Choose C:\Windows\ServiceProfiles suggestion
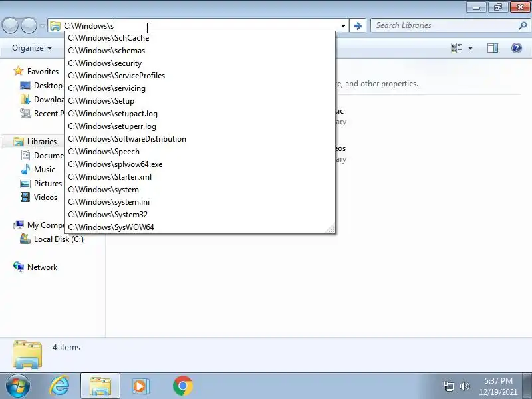Viewport: 532px width, 399px height. [200, 76]
